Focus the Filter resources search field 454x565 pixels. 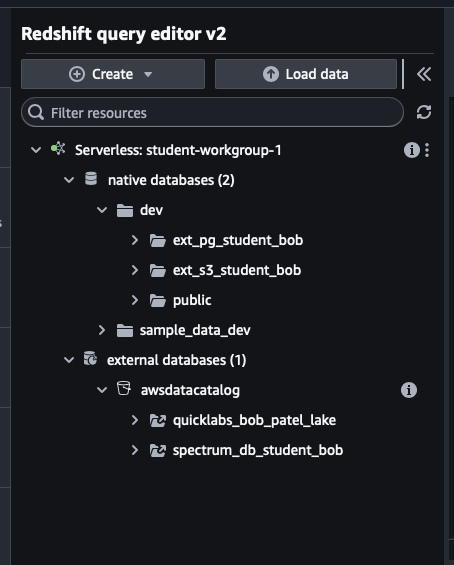(212, 112)
